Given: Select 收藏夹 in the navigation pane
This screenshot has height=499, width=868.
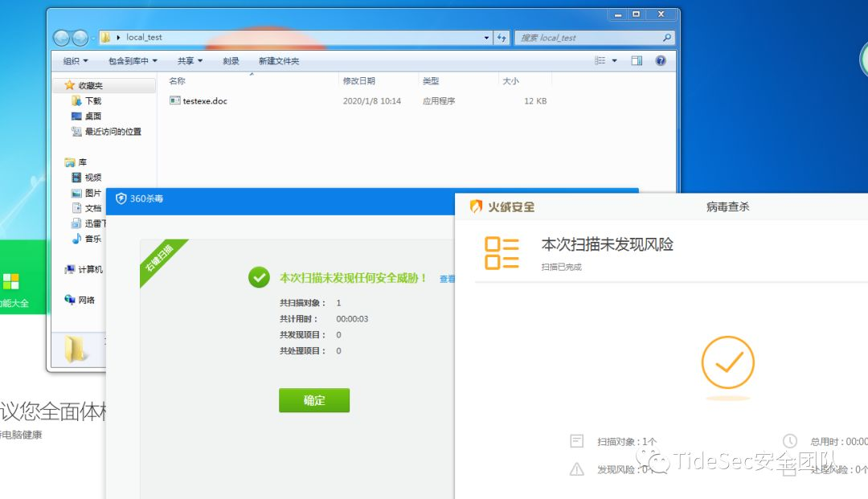Looking at the screenshot, I should (90, 85).
